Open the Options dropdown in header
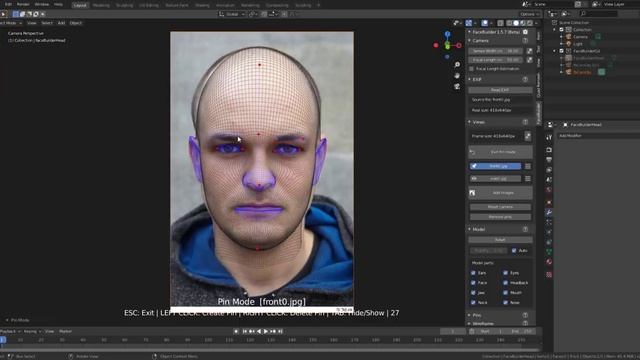The height and width of the screenshot is (360, 640). (530, 14)
